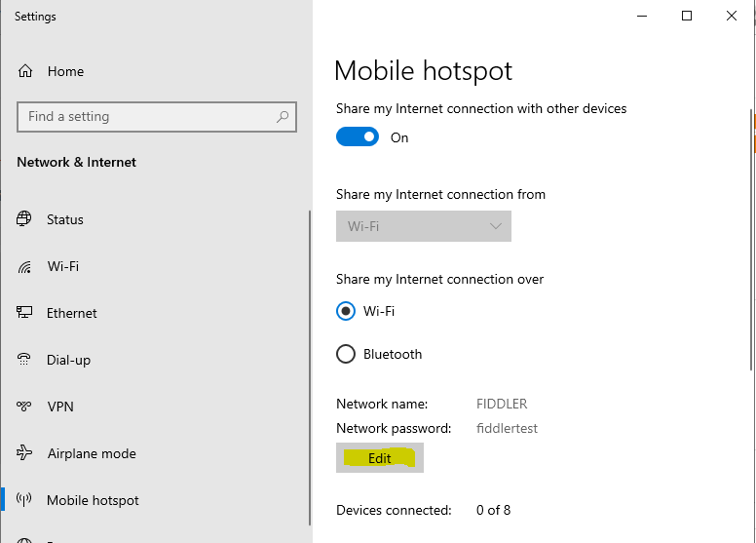Click the Dial-up phone icon
This screenshot has height=543, width=756.
[23, 359]
